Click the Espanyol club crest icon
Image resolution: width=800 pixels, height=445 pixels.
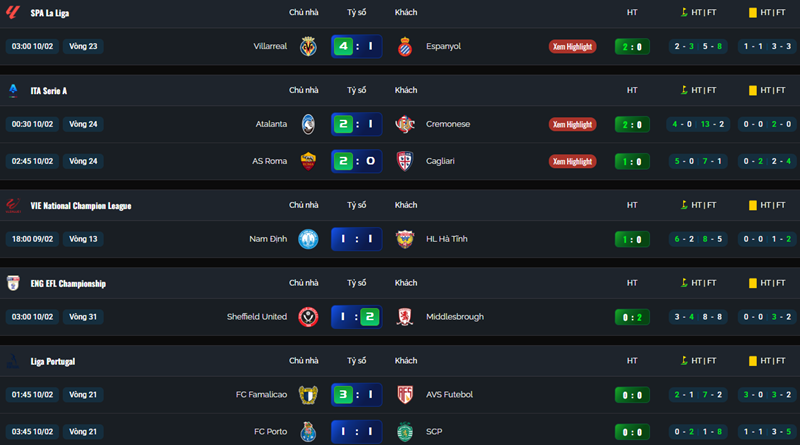coord(404,46)
